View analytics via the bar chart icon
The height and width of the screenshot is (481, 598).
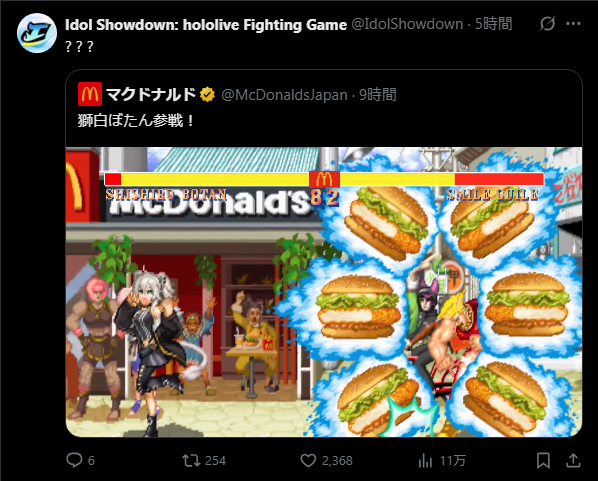[425, 460]
